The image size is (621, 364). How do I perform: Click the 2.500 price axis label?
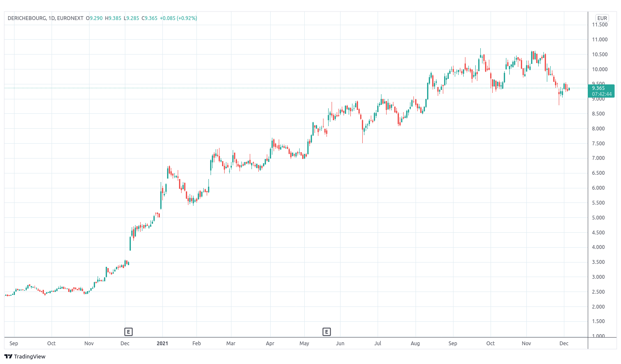[x=598, y=292]
